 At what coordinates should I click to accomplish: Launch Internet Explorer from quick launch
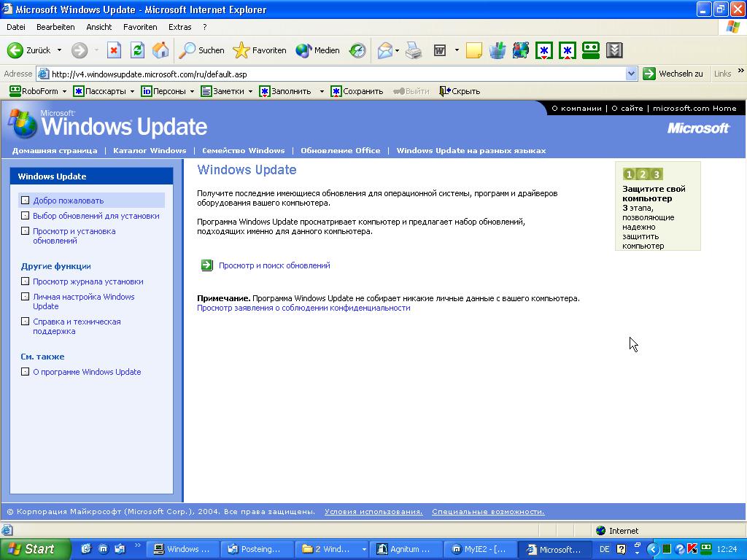(x=86, y=548)
